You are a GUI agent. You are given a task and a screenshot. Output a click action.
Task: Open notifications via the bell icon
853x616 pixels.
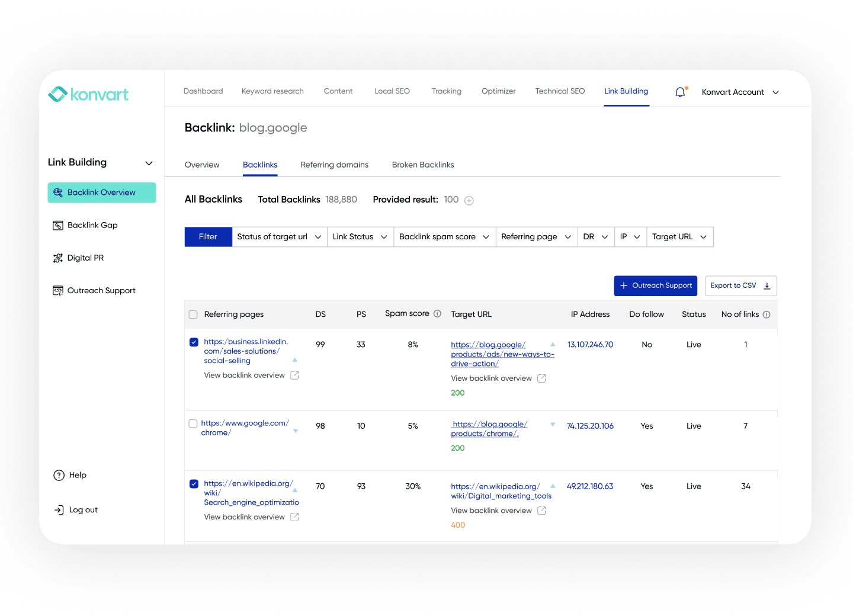pos(679,92)
